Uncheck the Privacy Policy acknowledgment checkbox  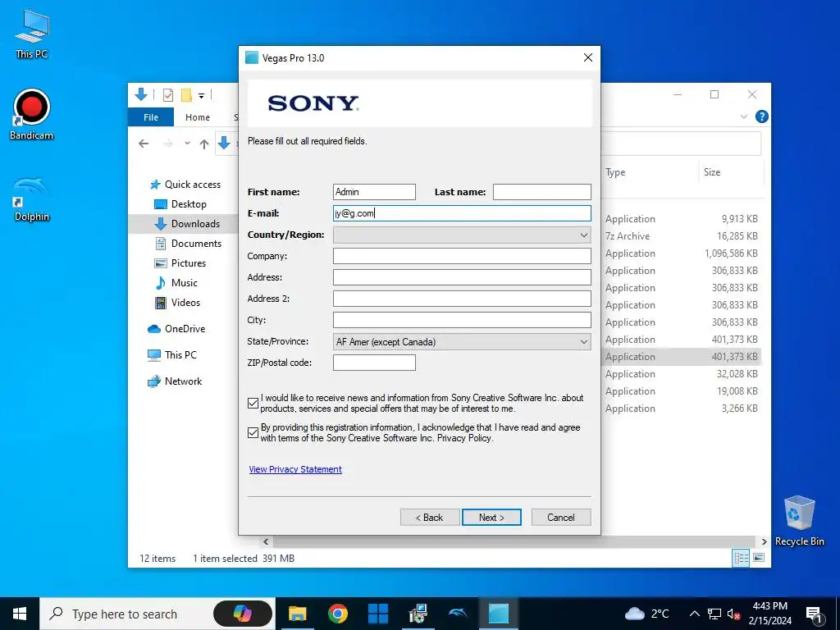[x=253, y=433]
